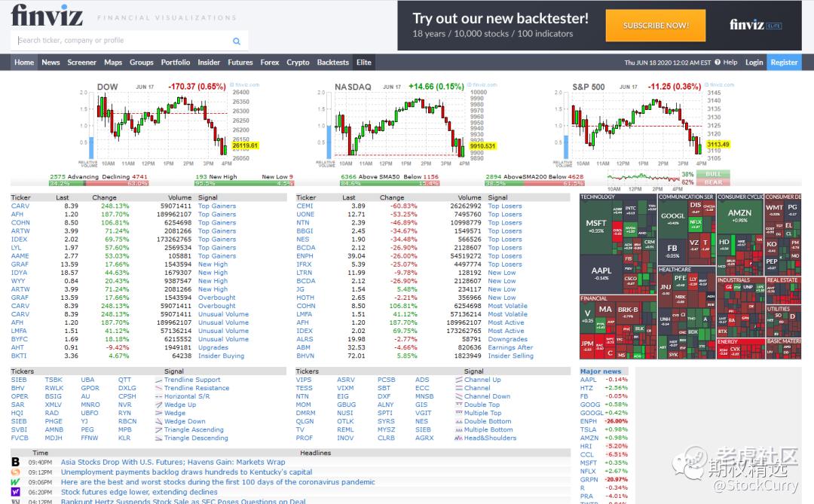814x504 pixels.
Task: Click the MSFT tile in heatmap
Action: 596,226
